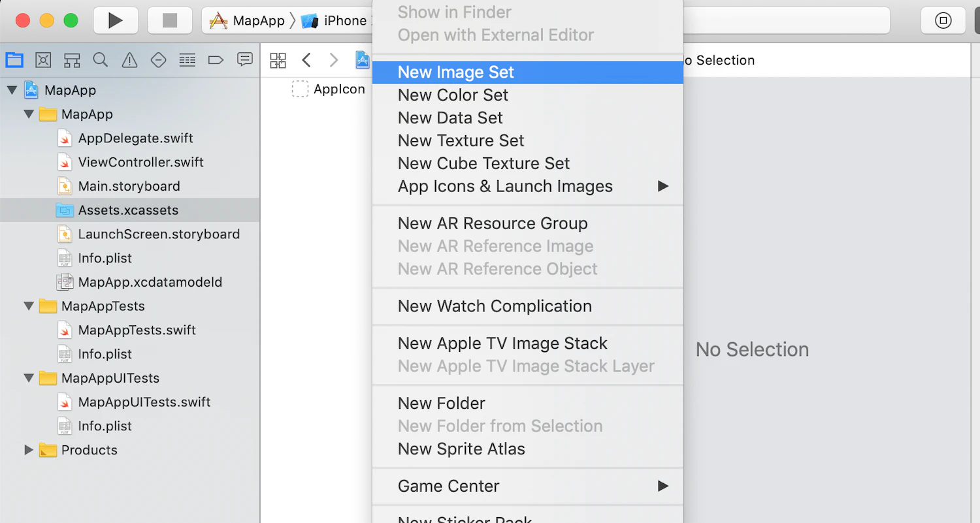Open the Breakpoint navigator icon
980x523 pixels.
[216, 60]
